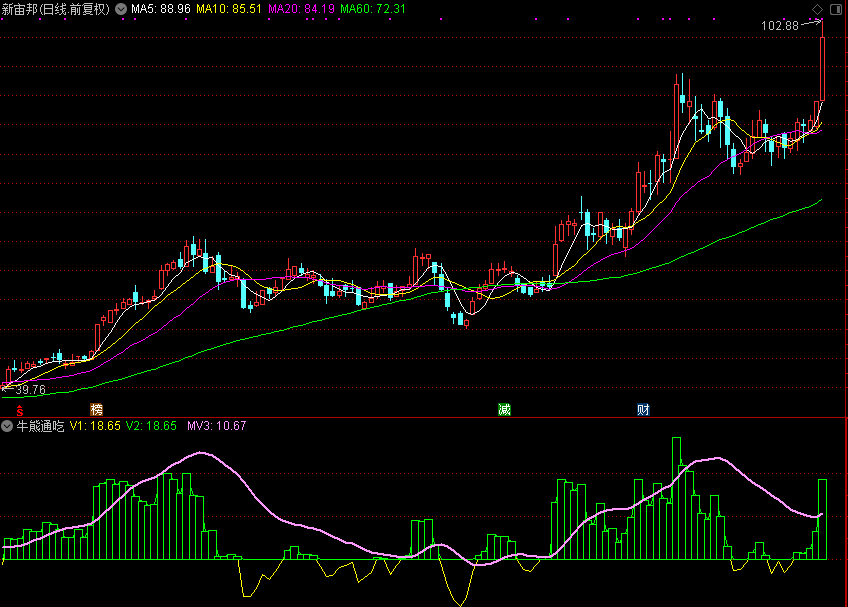848x607 pixels.
Task: Toggle the side panel icon at top right
Action: click(836, 9)
